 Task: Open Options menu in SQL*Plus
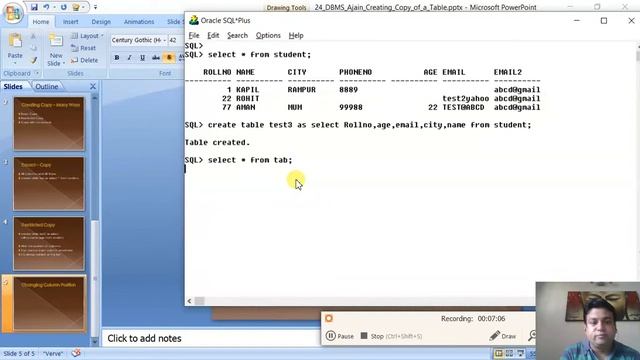268,36
